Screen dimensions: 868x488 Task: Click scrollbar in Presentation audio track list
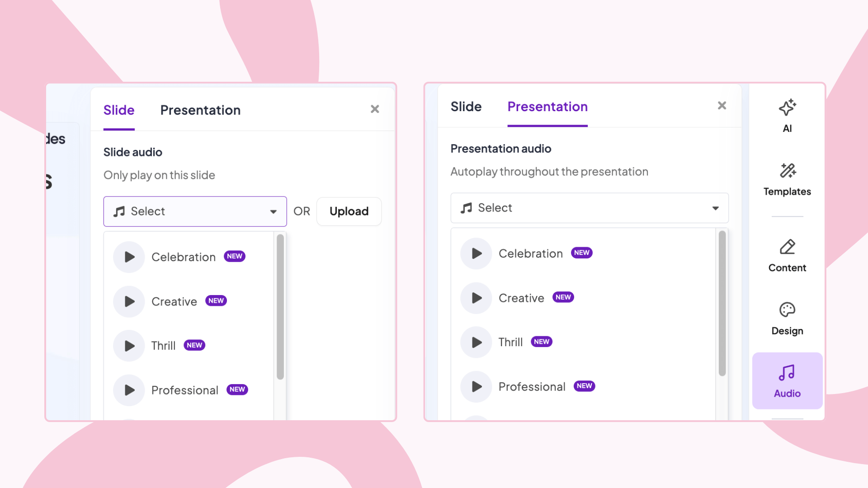pyautogui.click(x=722, y=304)
